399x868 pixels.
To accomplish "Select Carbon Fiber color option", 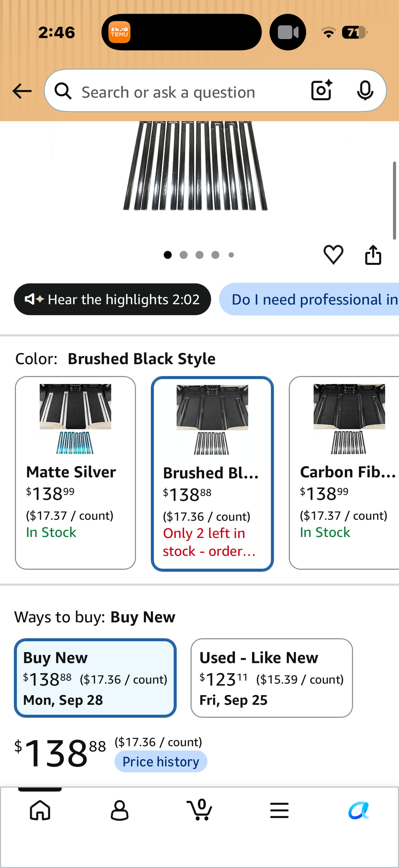I will point(344,473).
